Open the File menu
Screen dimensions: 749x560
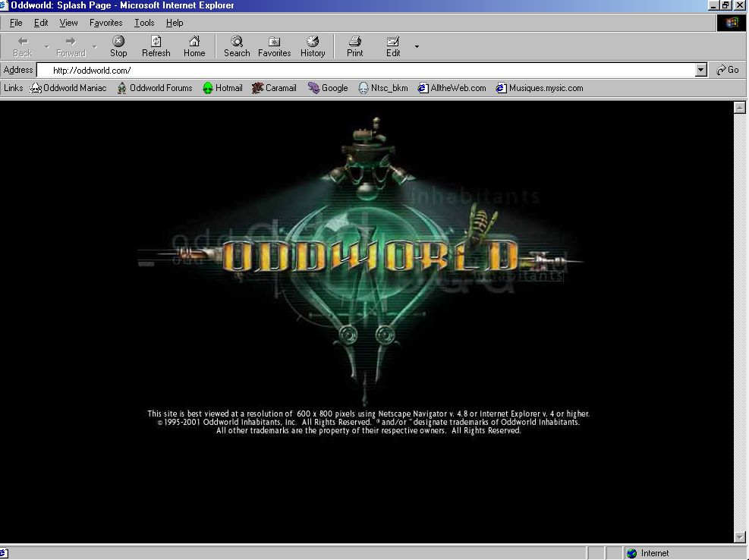coord(16,23)
